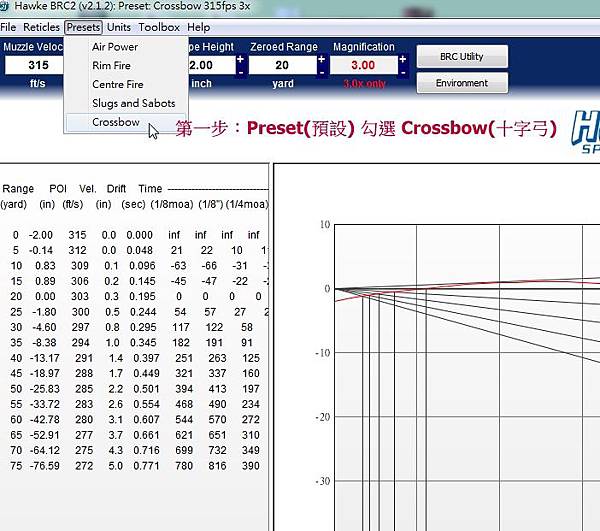Click POI value -2.00 in range 0 row

coord(41,235)
